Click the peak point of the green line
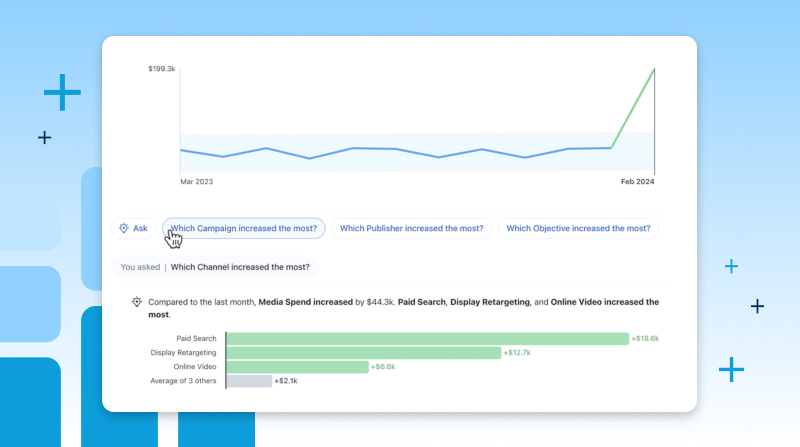Image resolution: width=800 pixels, height=447 pixels. click(x=654, y=69)
